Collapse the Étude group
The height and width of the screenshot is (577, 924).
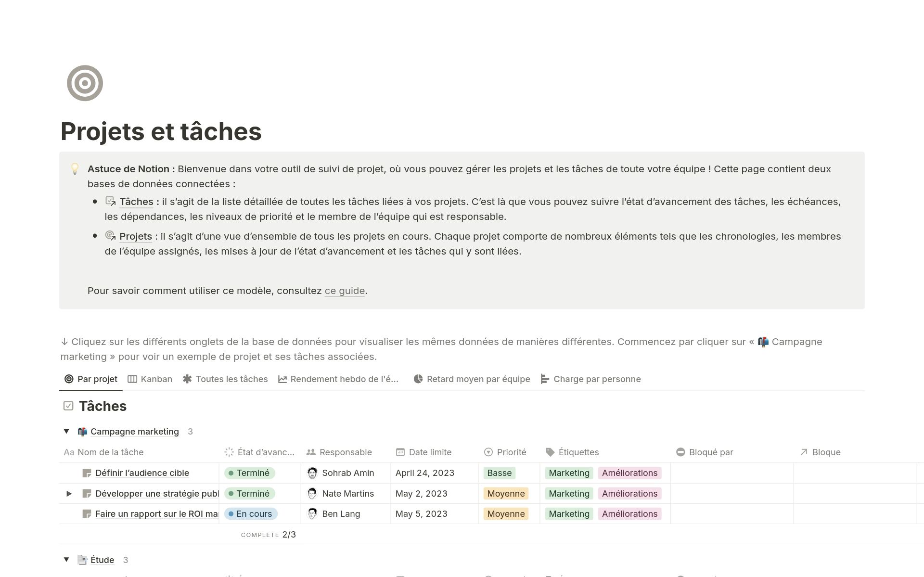pyautogui.click(x=66, y=560)
